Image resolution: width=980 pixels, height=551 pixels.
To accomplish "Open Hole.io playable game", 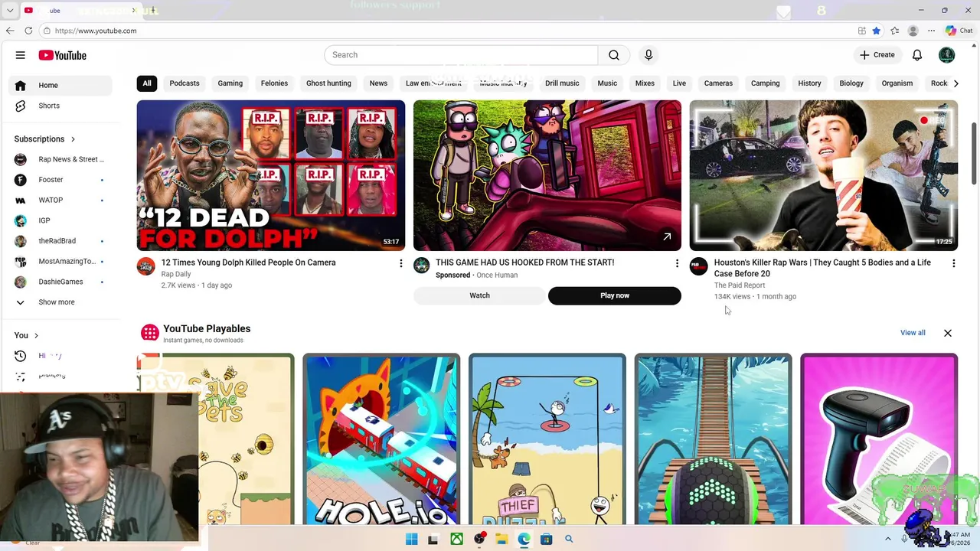I will (x=381, y=439).
